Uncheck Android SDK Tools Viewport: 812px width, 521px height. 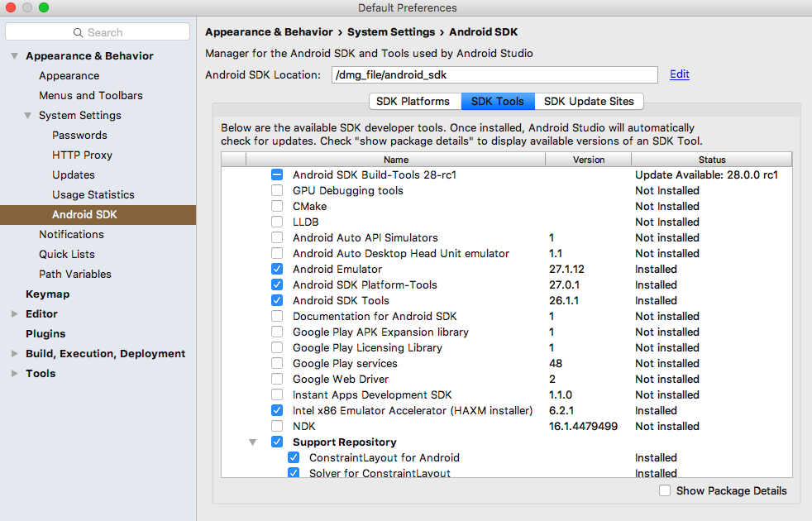point(277,300)
